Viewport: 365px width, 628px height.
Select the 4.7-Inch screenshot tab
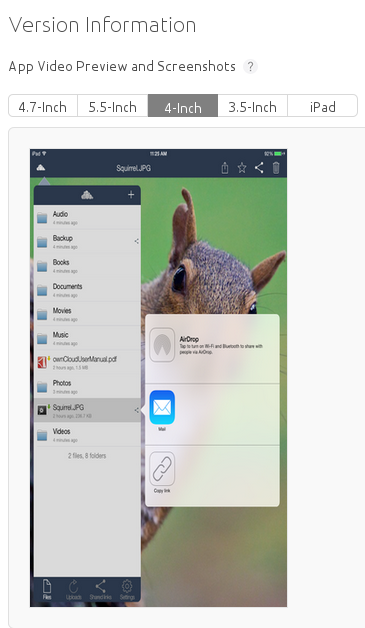43,106
